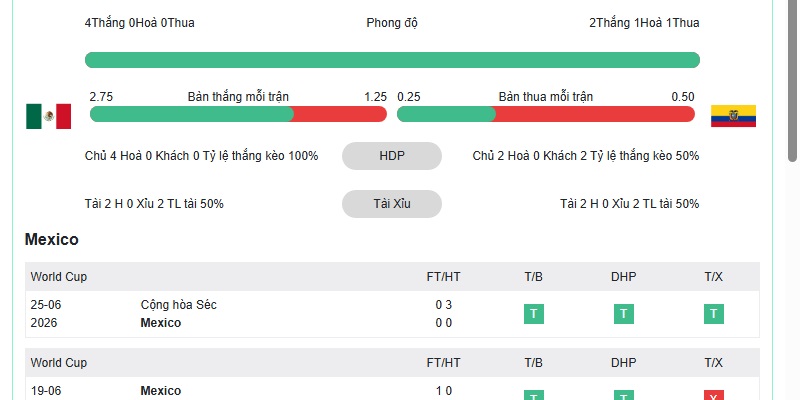
Task: Open the HDP button
Action: click(x=392, y=156)
